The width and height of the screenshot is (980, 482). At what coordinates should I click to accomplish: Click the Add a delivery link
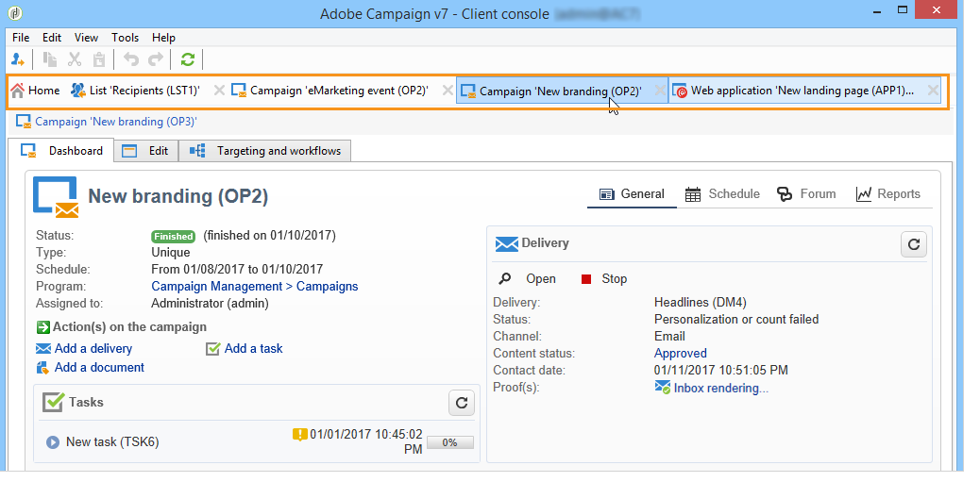click(x=93, y=348)
